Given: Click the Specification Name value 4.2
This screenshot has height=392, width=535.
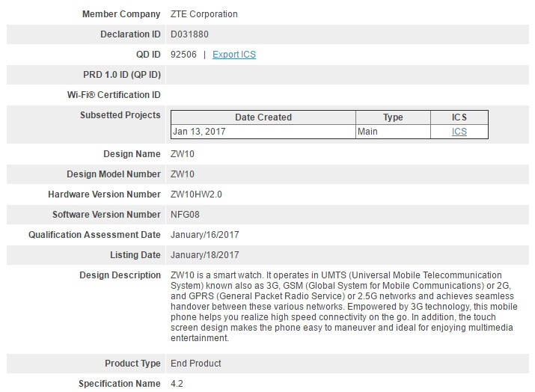Looking at the screenshot, I should click(177, 384).
